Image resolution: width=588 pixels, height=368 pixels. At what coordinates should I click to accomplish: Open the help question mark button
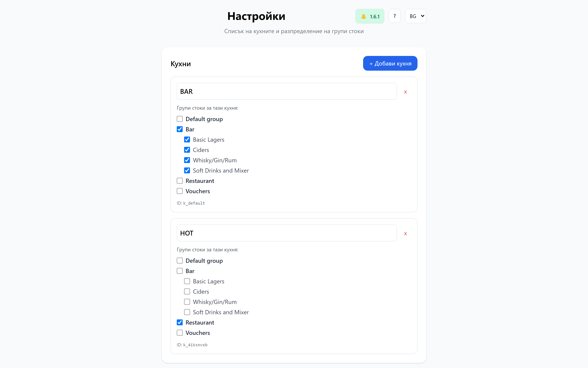coord(394,16)
